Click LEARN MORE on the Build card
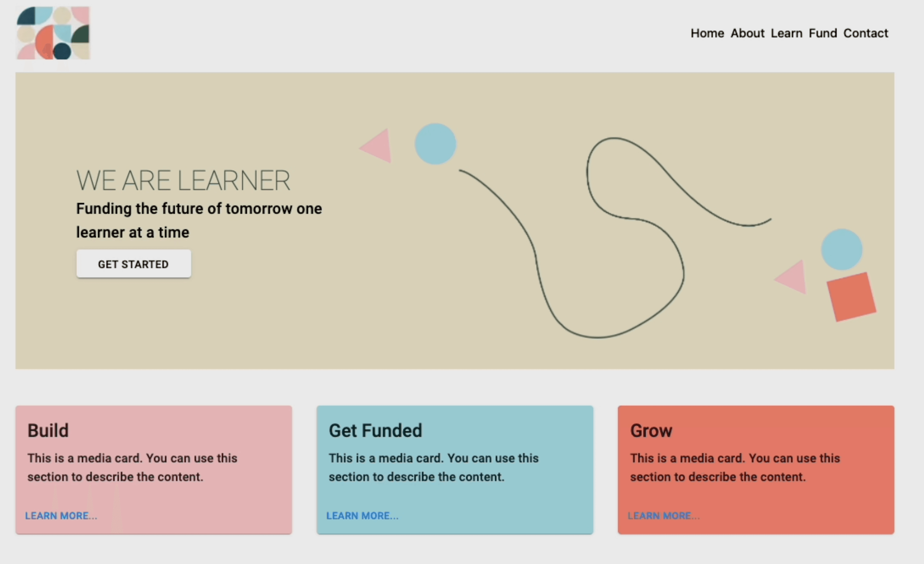 pos(62,516)
